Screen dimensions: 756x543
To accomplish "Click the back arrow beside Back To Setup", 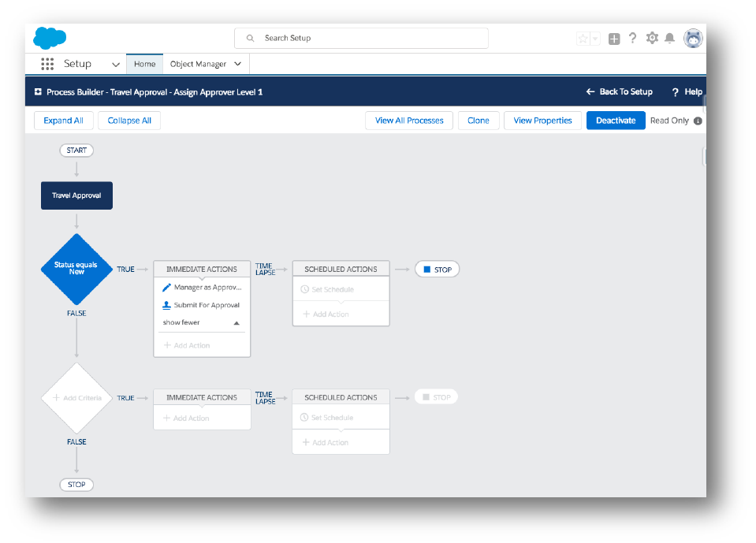I will 590,91.
